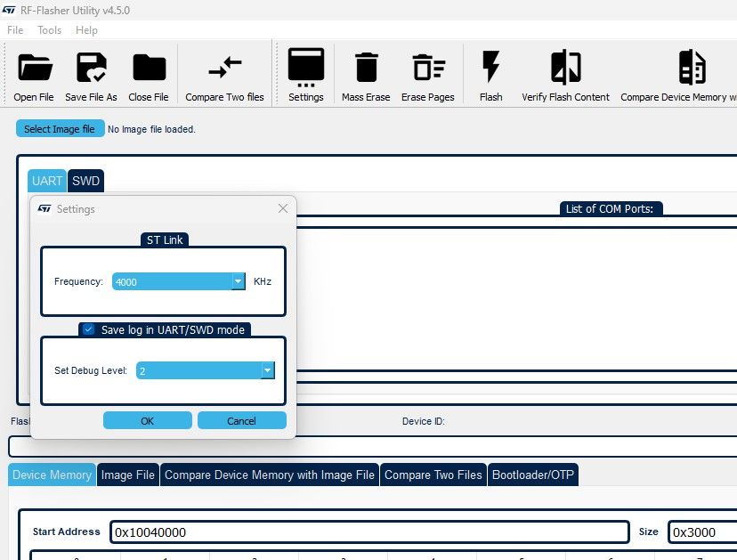Click the Set Debug Level label

91,370
